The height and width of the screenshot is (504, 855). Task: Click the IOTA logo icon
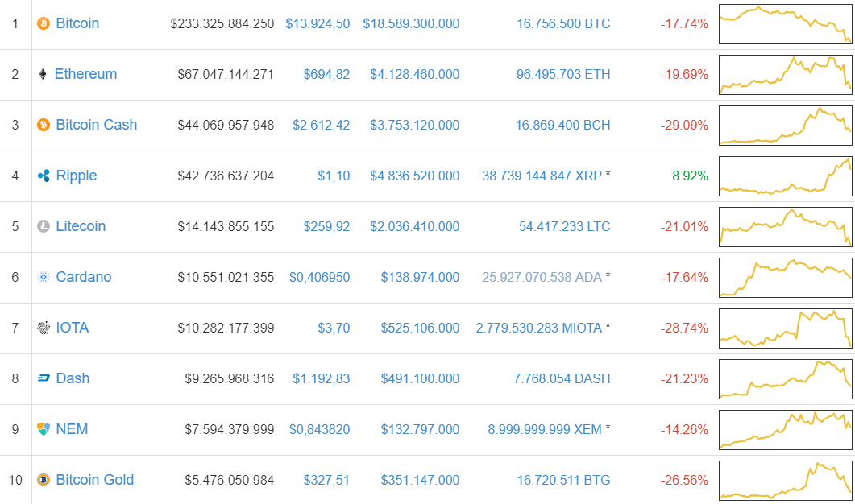point(43,328)
